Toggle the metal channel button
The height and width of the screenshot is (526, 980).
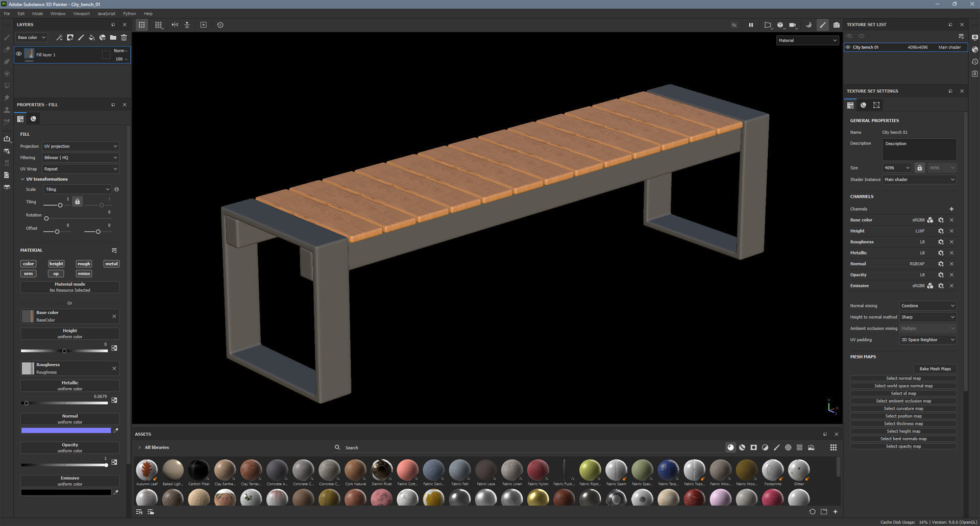[111, 264]
